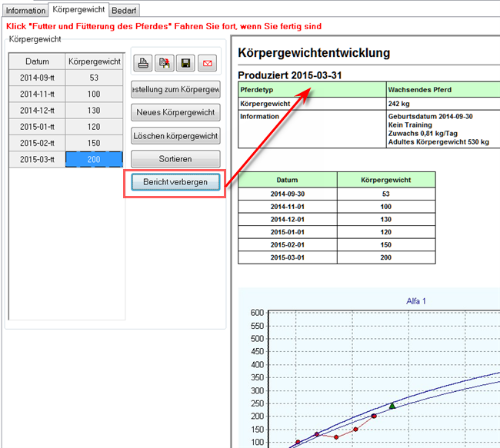Click highlighted weight cell 200
The height and width of the screenshot is (448, 500).
click(94, 159)
